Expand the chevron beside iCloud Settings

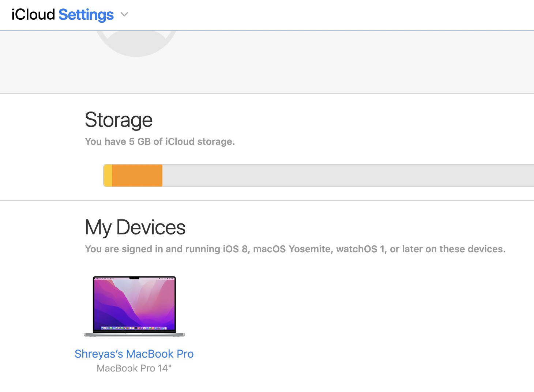point(124,15)
